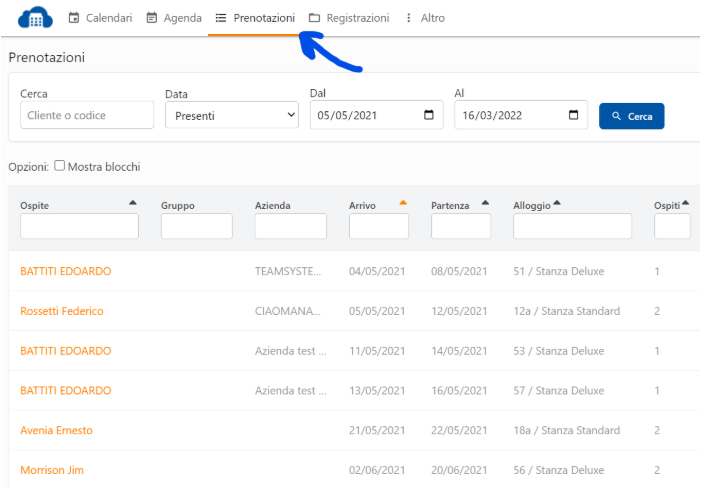706x488 pixels.
Task: Sort by Ospite column arrow
Action: pos(133,203)
